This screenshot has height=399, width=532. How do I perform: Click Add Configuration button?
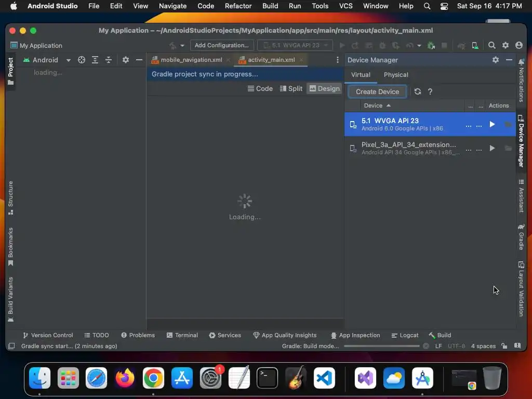[x=221, y=45]
